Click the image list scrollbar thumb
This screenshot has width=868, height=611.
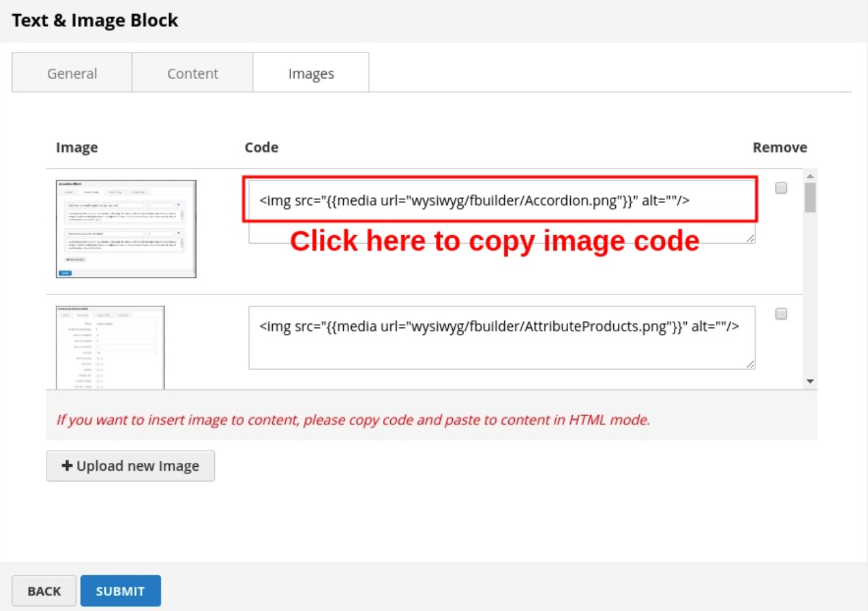[x=810, y=198]
